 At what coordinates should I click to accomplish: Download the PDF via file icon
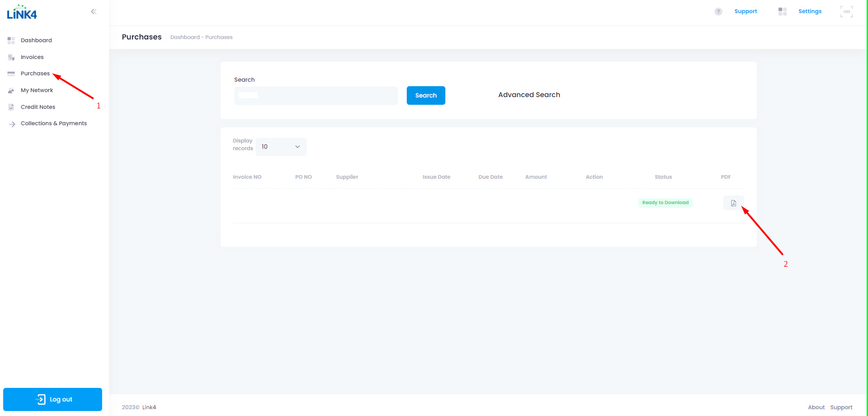(734, 203)
